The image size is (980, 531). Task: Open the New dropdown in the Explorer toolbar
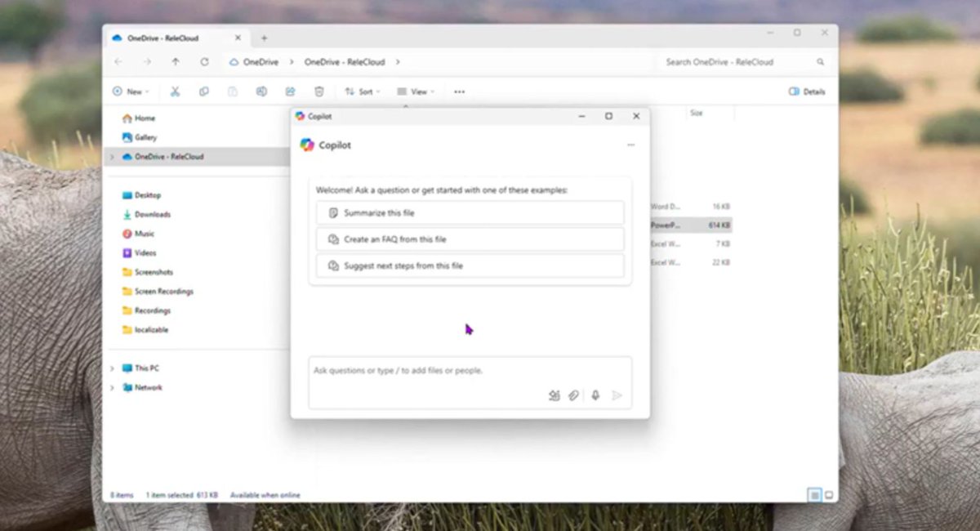click(x=131, y=91)
